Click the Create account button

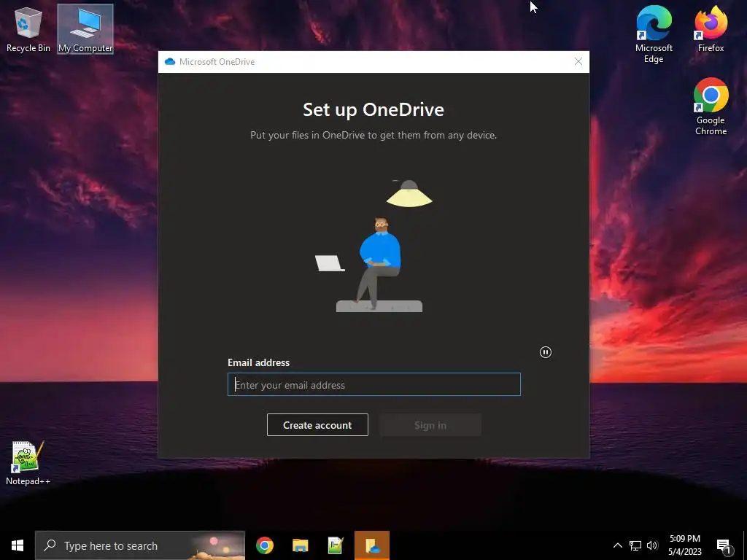pos(317,425)
